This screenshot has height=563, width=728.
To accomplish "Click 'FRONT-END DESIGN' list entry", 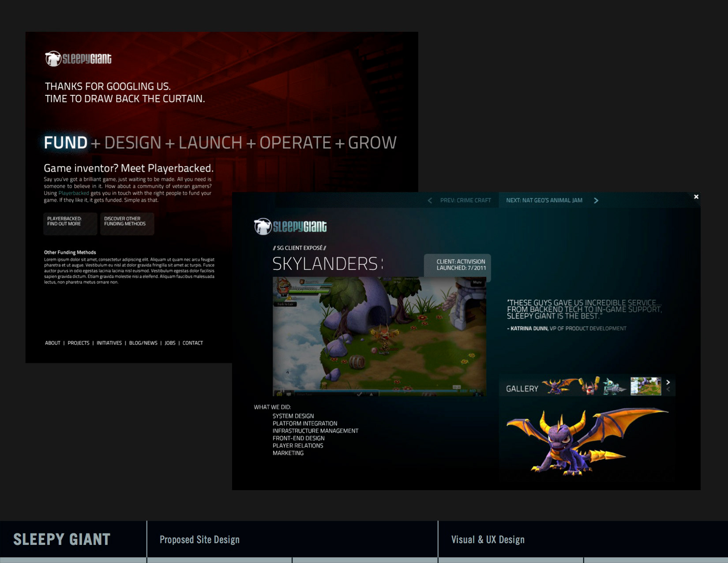I will coord(299,438).
